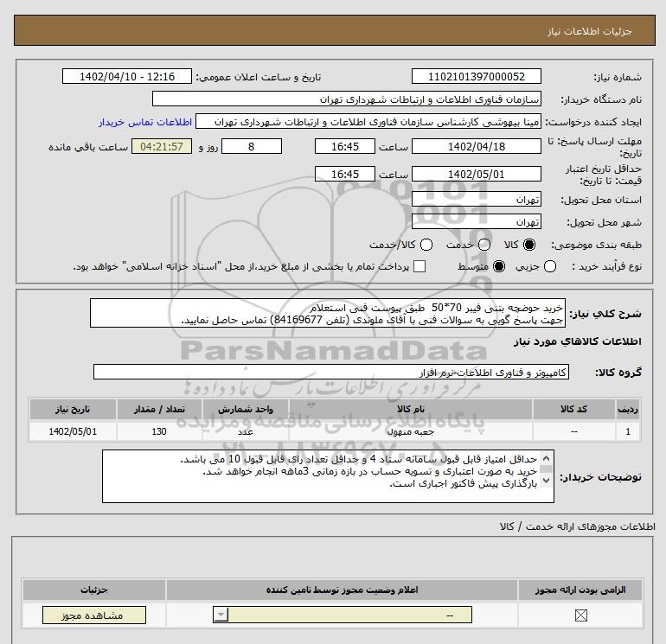
Task: Click the buyer organization name field
Action: click(x=347, y=99)
